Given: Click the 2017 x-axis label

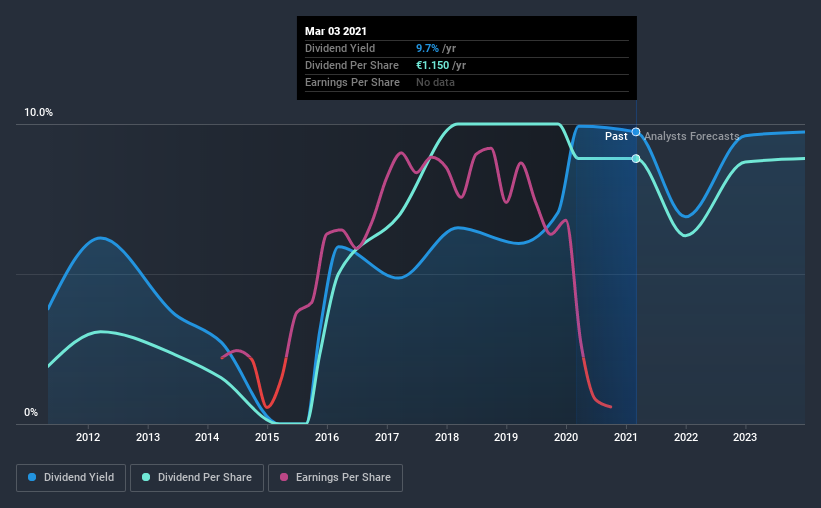Looking at the screenshot, I should click(x=387, y=437).
